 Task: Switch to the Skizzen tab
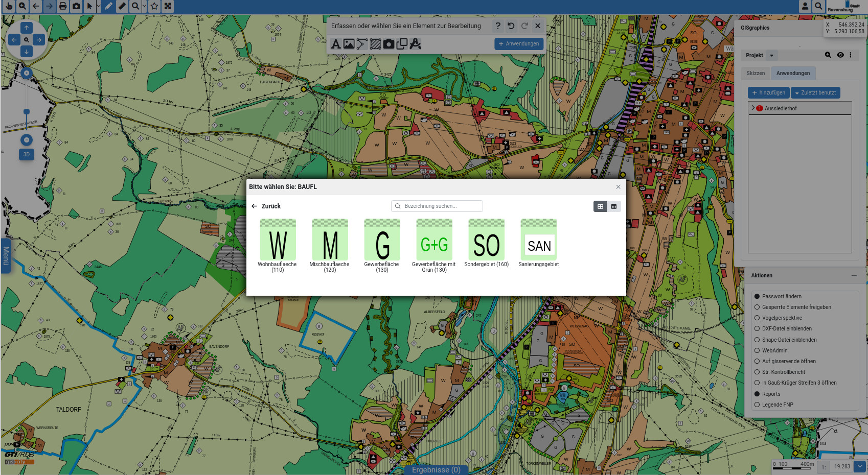point(756,73)
